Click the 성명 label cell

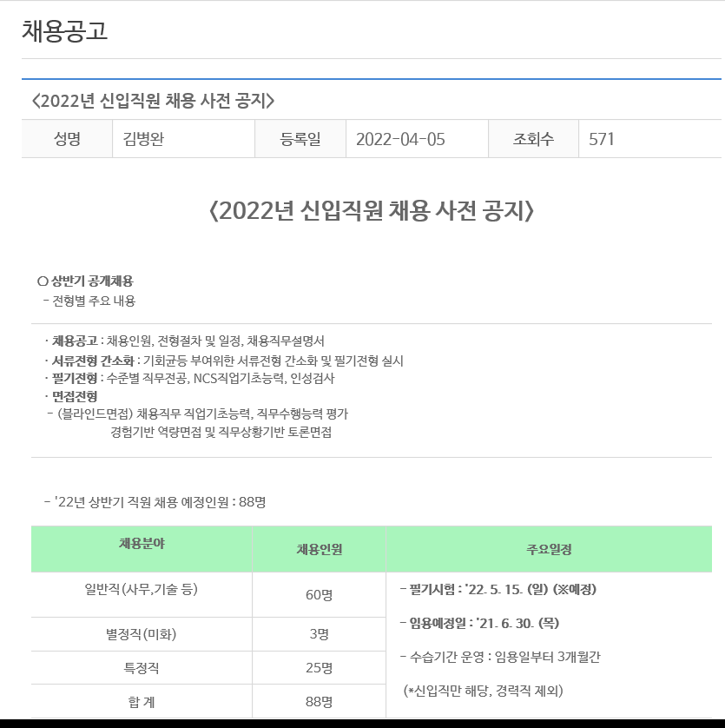[x=67, y=139]
